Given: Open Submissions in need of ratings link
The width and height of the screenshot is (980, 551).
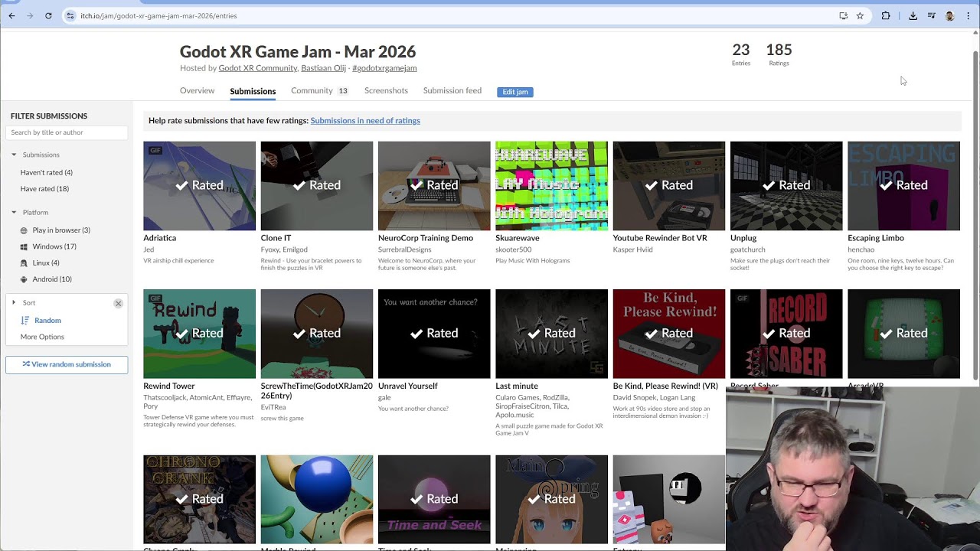Looking at the screenshot, I should (x=365, y=121).
